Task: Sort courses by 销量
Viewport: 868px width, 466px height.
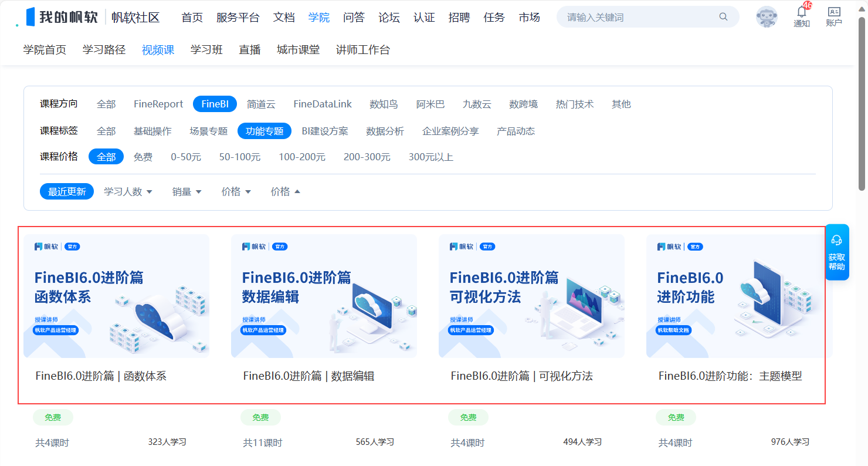Action: pos(187,191)
